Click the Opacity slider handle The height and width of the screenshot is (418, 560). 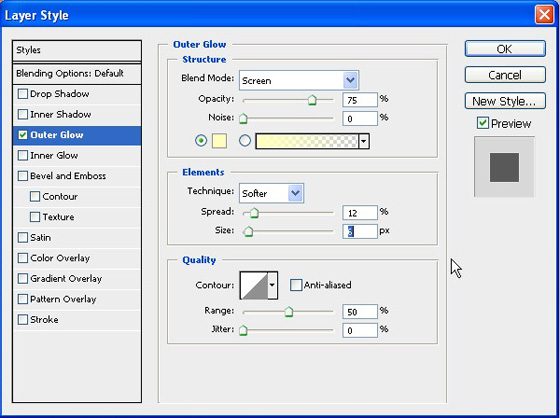click(x=312, y=100)
